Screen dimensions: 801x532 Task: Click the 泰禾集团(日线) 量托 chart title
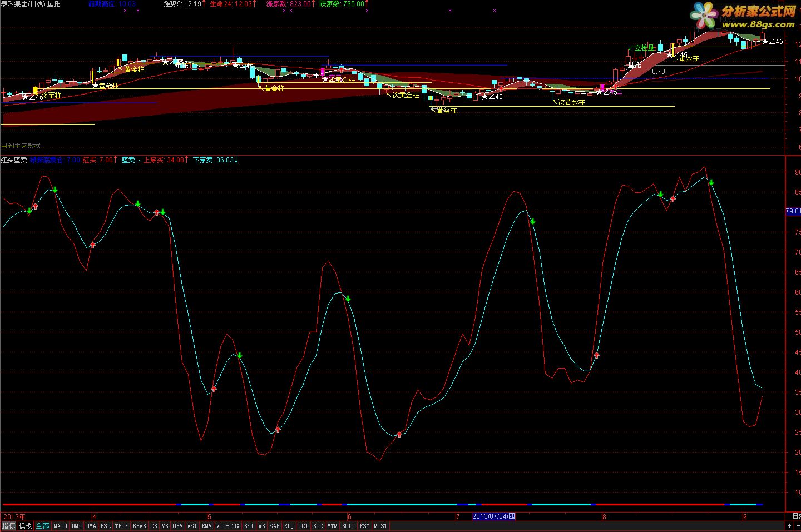(x=31, y=4)
